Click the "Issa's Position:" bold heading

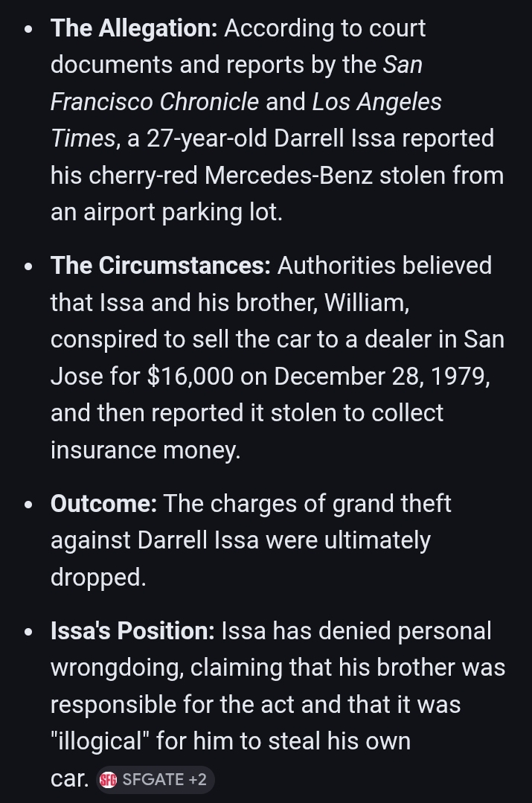[x=132, y=631]
